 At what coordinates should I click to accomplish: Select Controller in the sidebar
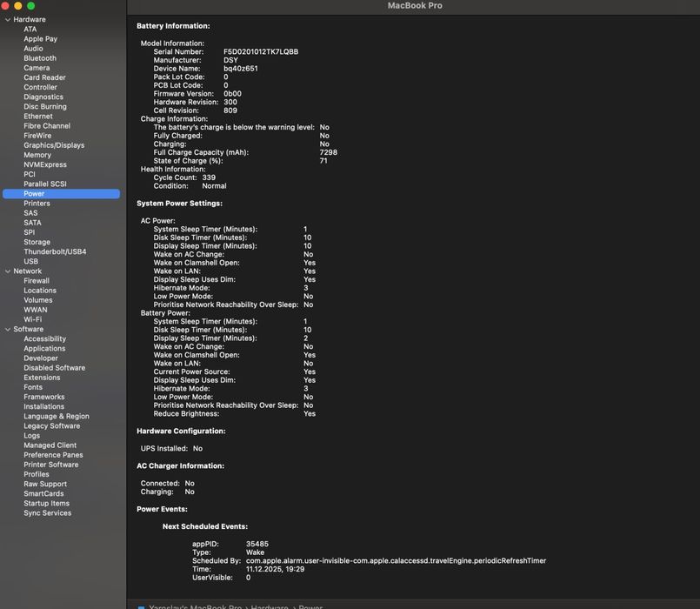(x=41, y=88)
